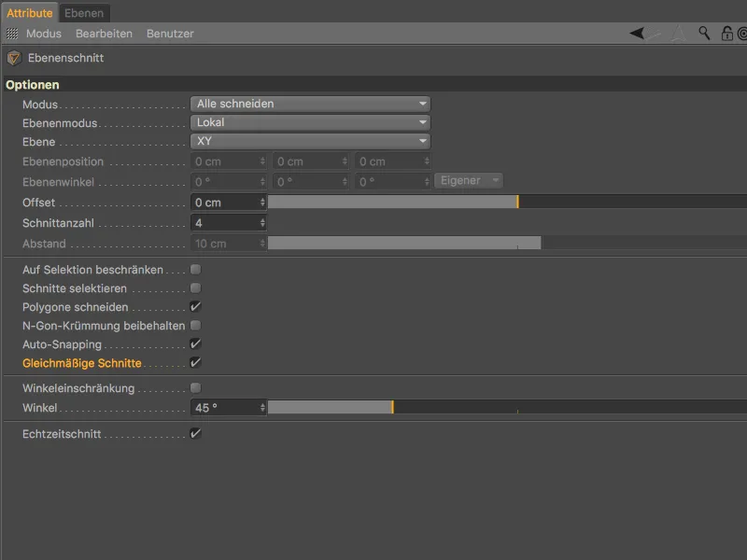Open Modus dropdown showing Alle schneiden

point(310,104)
